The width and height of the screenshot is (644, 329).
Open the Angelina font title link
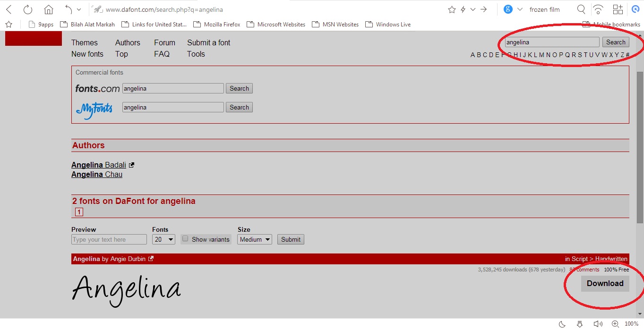(x=86, y=259)
